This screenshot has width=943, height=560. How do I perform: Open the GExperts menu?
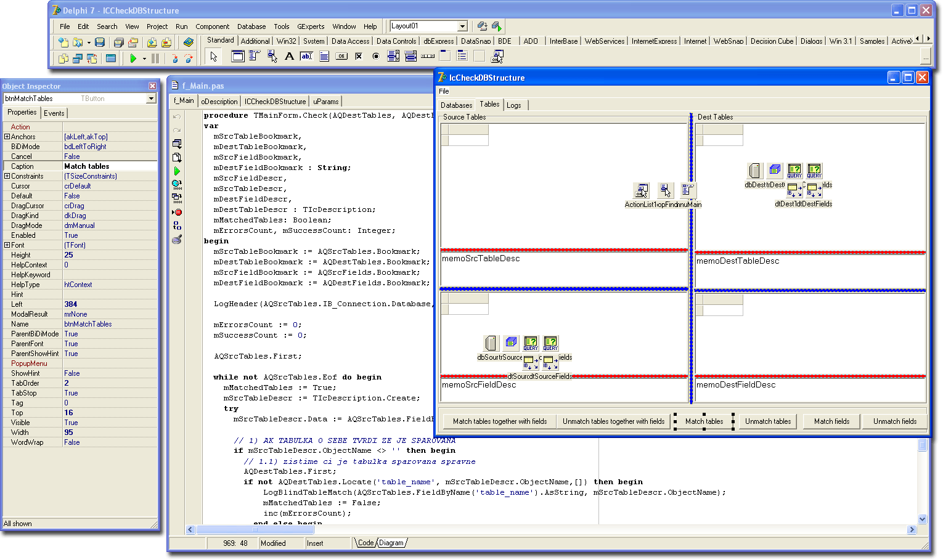(311, 26)
